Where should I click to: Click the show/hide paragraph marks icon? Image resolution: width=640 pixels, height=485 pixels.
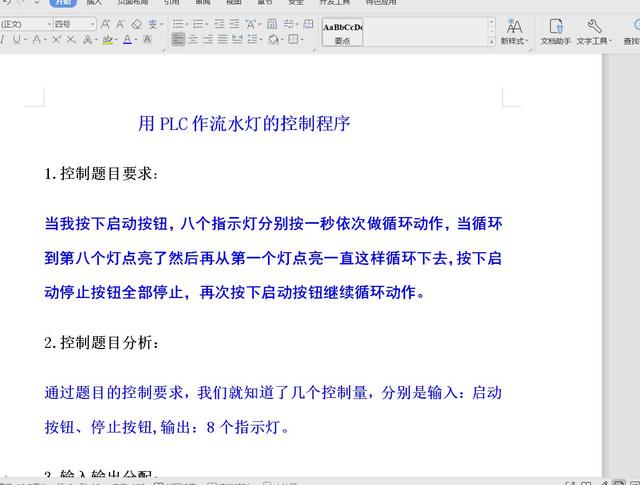click(289, 24)
